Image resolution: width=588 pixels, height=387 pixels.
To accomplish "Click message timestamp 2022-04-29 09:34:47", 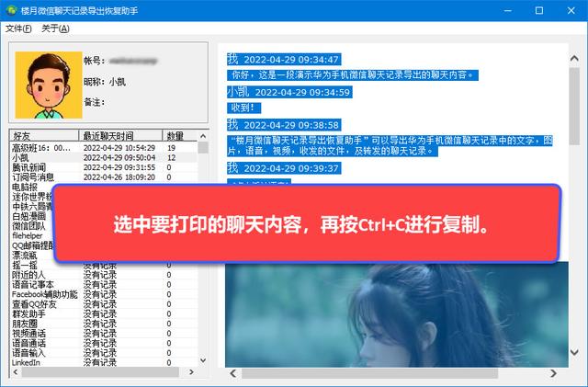I will coord(291,60).
